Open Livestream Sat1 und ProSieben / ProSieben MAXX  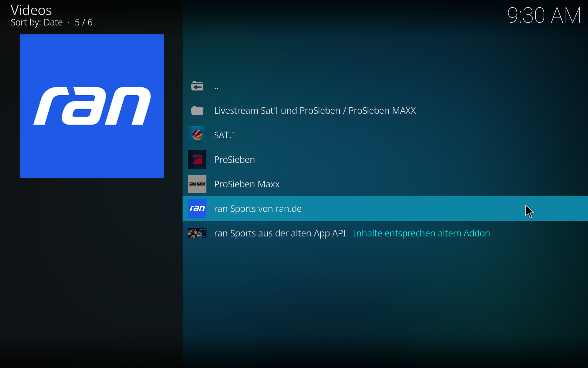[x=385, y=110]
